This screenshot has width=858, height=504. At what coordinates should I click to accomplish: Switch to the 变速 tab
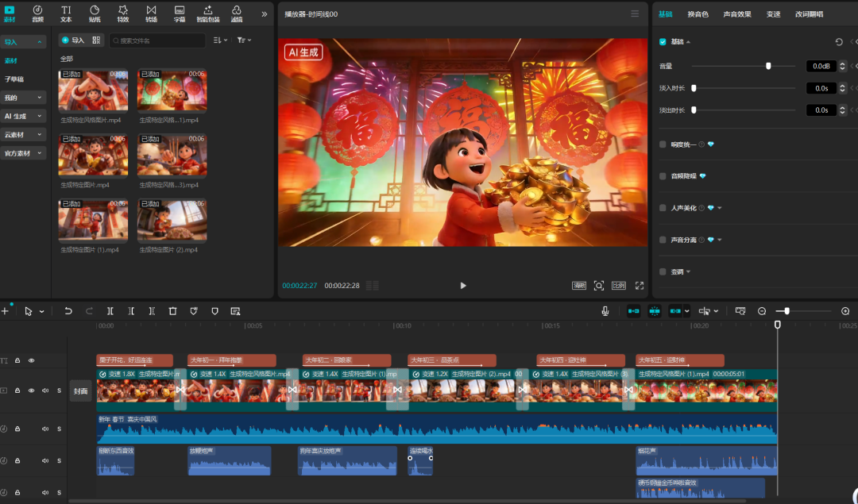click(x=773, y=13)
